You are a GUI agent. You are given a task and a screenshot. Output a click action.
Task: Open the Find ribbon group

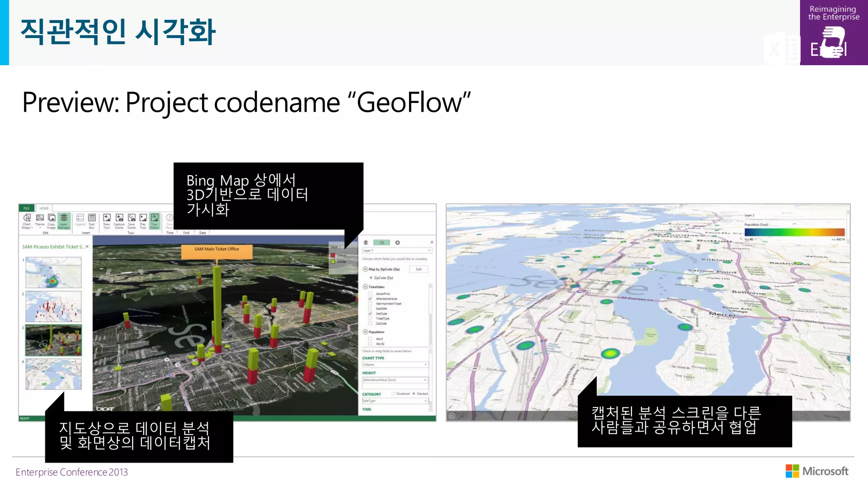[x=186, y=233]
